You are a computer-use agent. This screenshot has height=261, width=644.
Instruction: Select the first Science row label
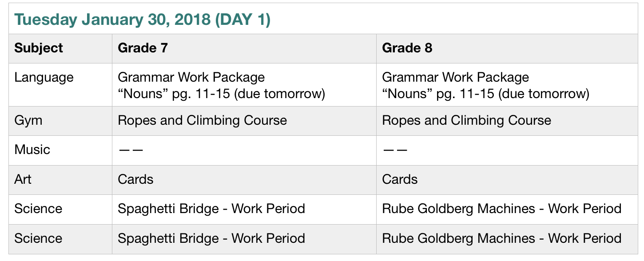pyautogui.click(x=38, y=209)
